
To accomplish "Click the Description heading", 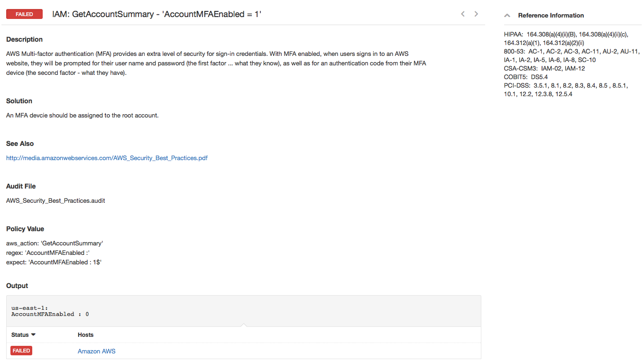I will click(24, 40).
